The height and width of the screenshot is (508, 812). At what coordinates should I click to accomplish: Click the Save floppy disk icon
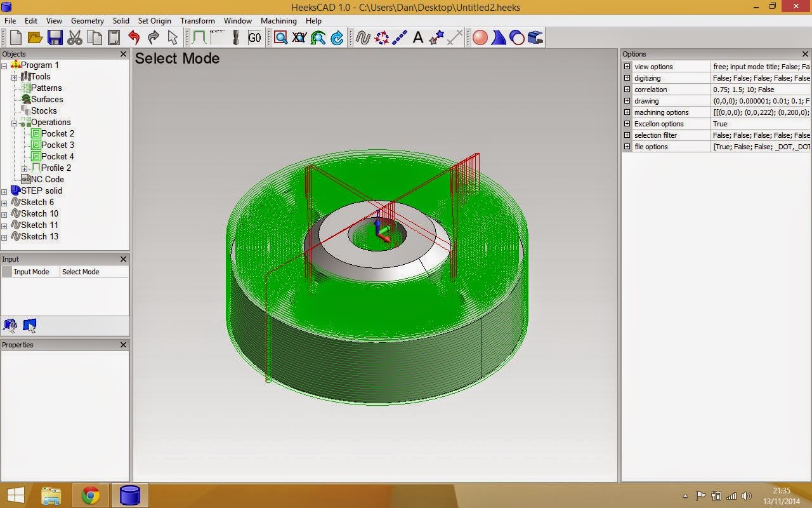[x=55, y=38]
